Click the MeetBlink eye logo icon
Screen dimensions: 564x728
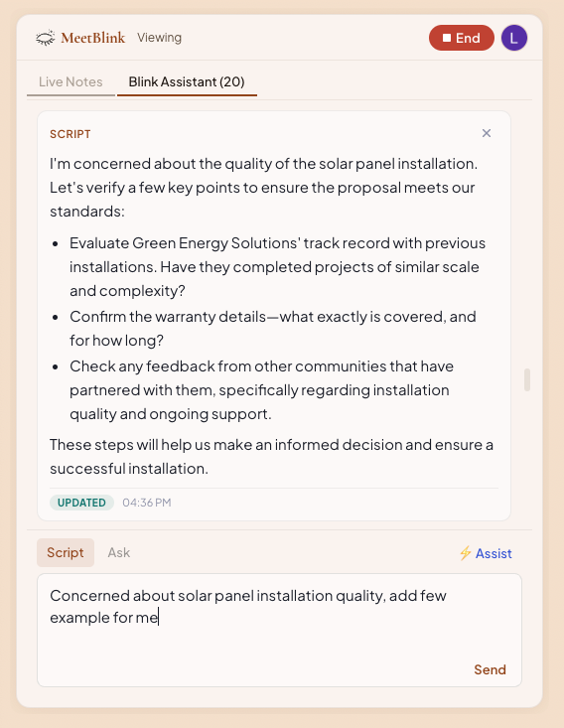tap(46, 38)
